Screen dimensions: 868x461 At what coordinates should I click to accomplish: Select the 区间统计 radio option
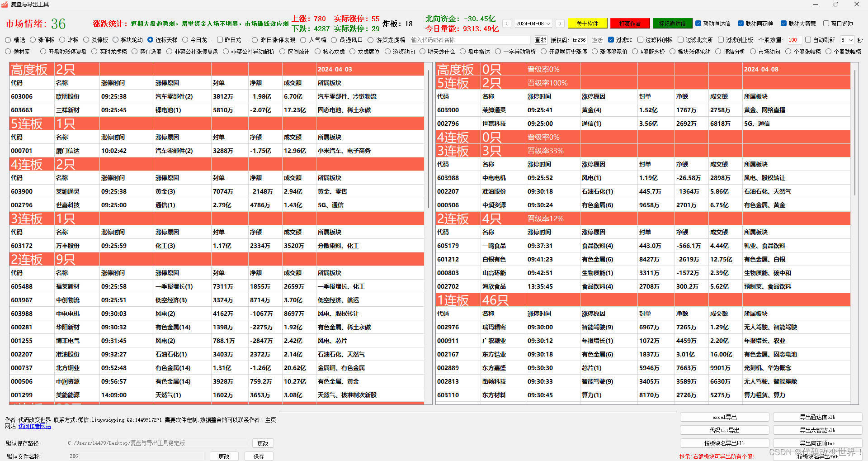click(x=294, y=52)
